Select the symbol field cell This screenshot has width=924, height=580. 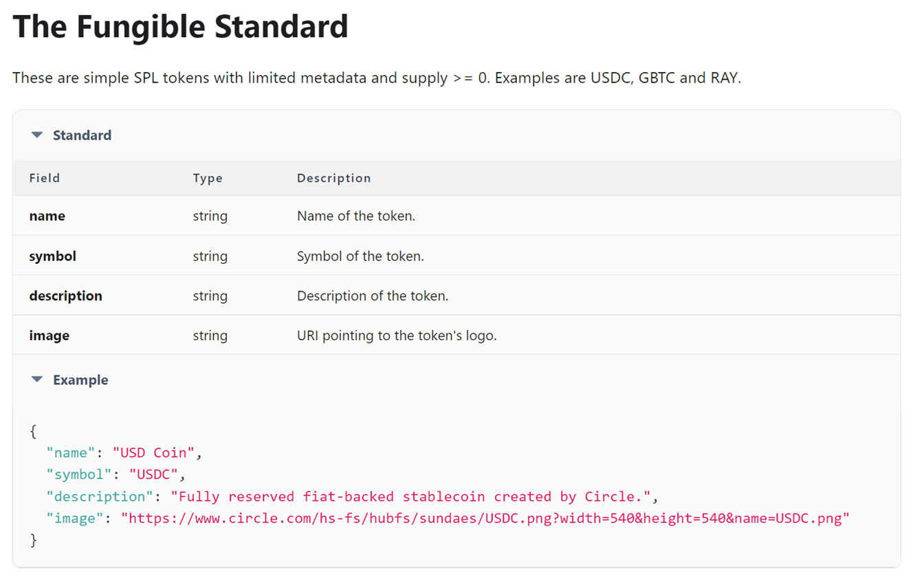point(52,256)
